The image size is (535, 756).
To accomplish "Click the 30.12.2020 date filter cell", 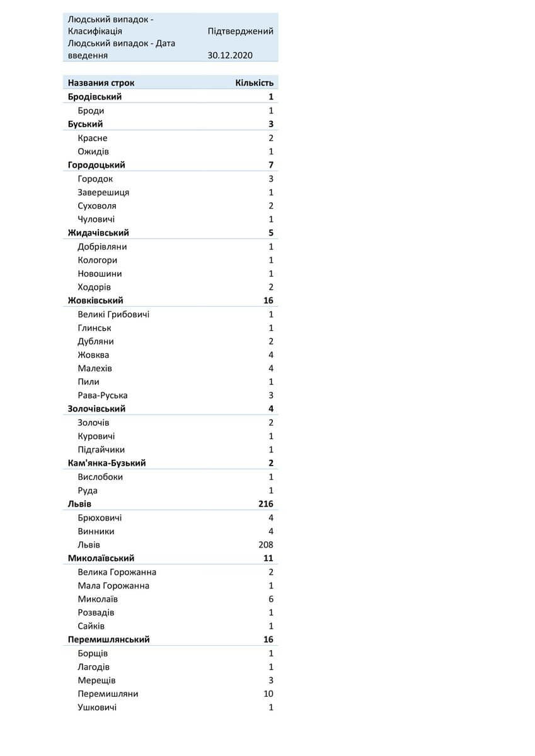I will tap(230, 55).
